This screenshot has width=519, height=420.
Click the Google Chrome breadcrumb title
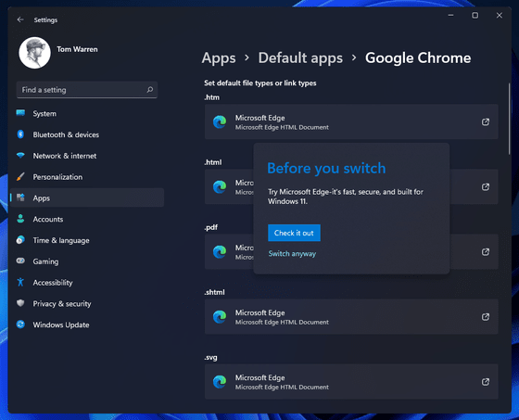(x=418, y=58)
